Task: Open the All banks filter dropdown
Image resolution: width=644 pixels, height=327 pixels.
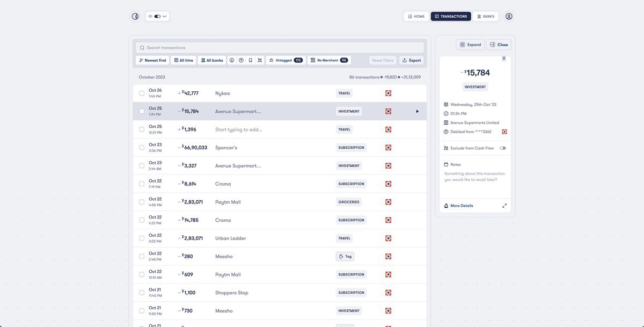Action: pyautogui.click(x=212, y=61)
